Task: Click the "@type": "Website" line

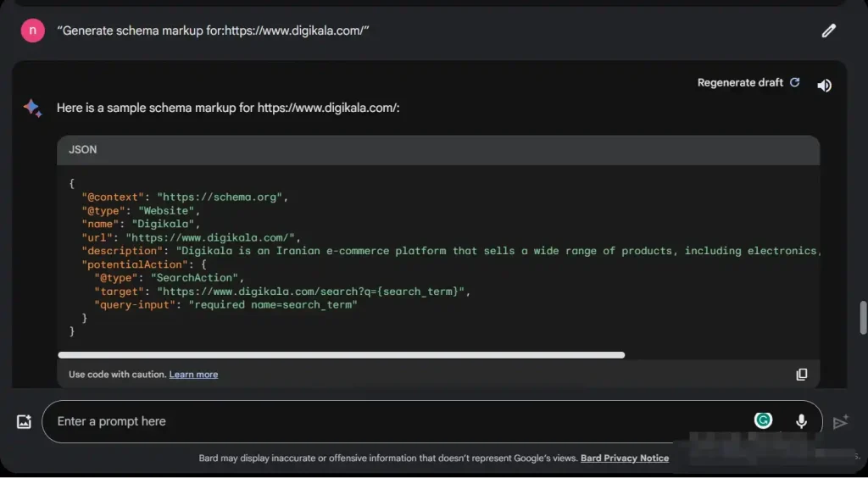Action: pyautogui.click(x=141, y=211)
